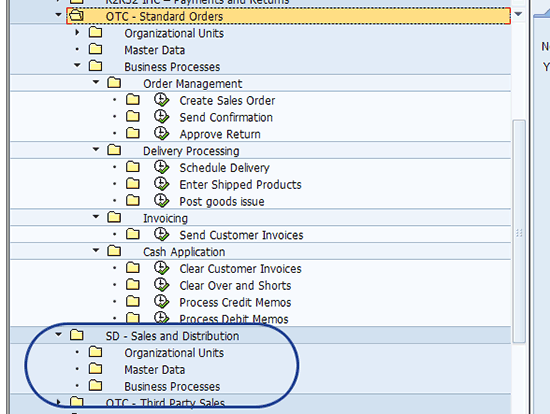
Task: Click clock-check icon of Clear Over and Shorts
Action: (161, 285)
